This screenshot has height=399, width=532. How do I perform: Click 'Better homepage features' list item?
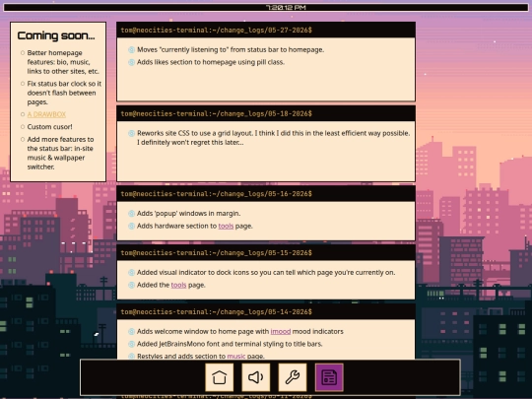tap(63, 62)
